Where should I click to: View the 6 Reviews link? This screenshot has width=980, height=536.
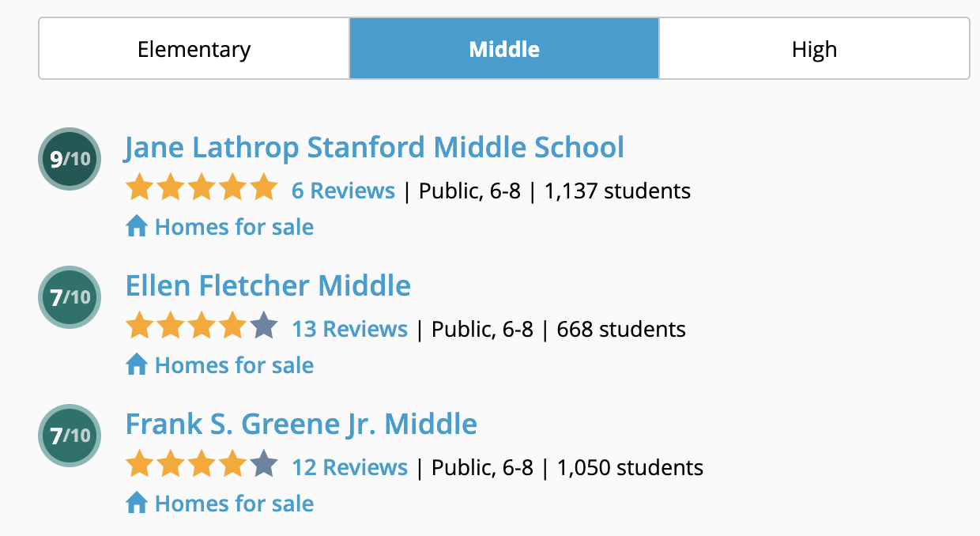click(x=343, y=191)
